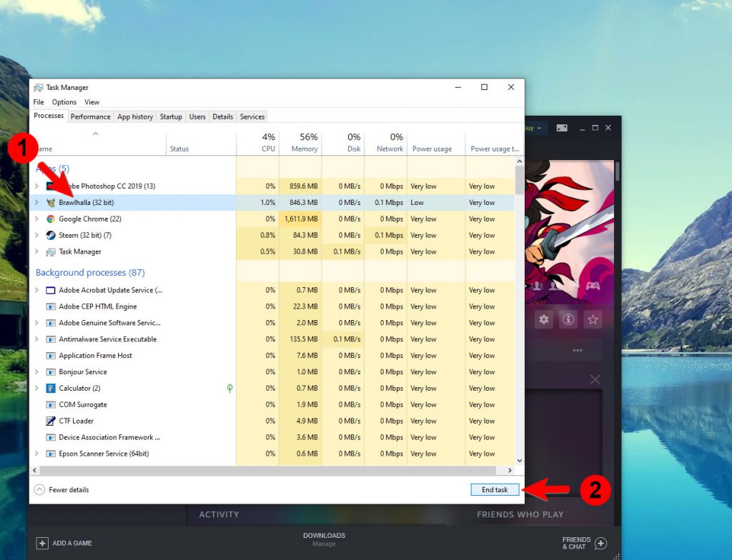
Task: Click the "Background processes (87)" group heading
Action: pyautogui.click(x=90, y=273)
